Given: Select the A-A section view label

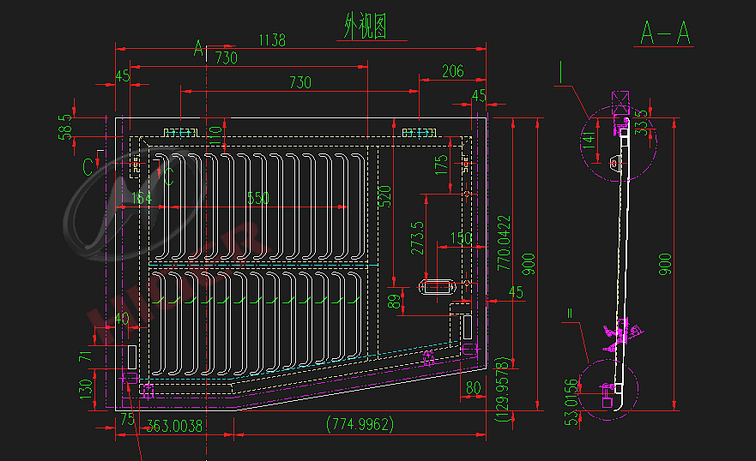Looking at the screenshot, I should 666,34.
